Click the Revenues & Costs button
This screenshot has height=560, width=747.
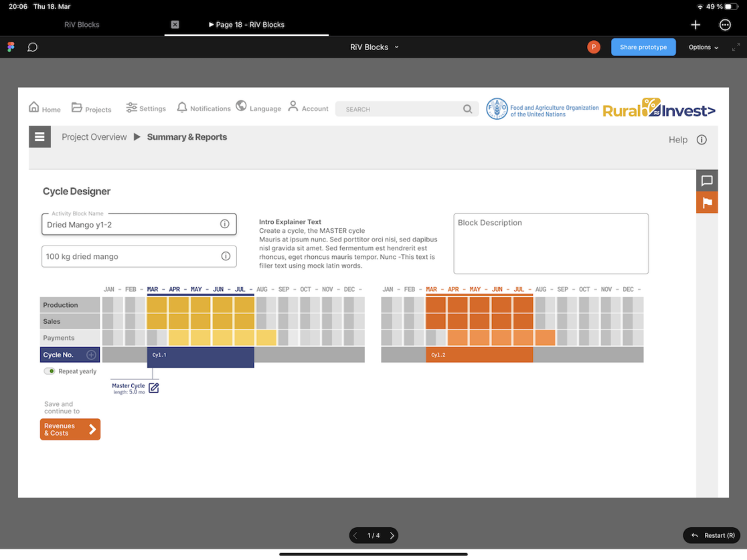click(70, 430)
